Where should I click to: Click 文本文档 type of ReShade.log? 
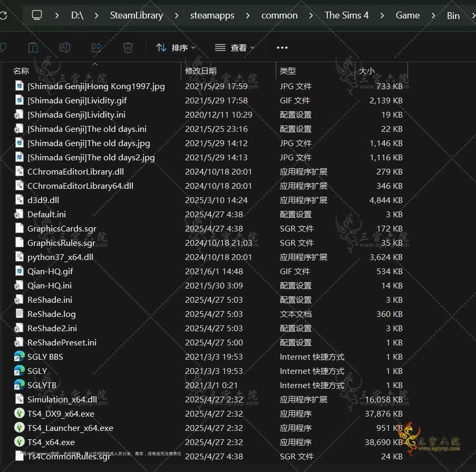[296, 314]
